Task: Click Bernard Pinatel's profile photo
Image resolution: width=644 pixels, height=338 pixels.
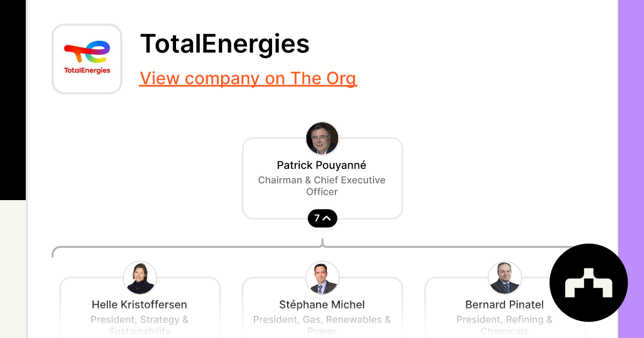Action: click(x=505, y=278)
